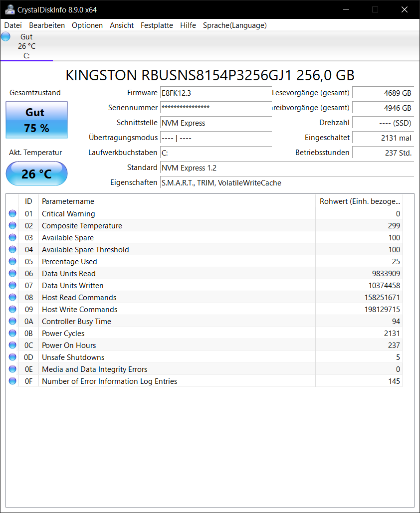Click the 26 °C temperature indicator
420x513 pixels.
point(36,173)
